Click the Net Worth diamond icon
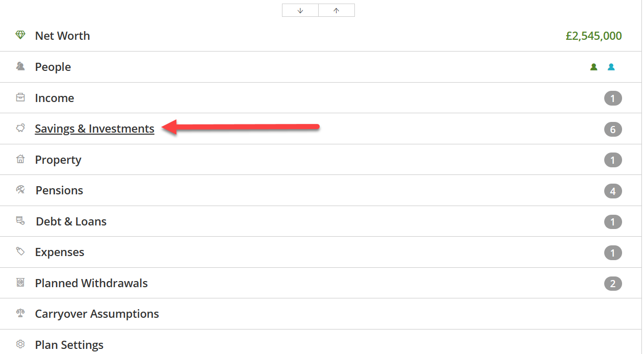Screen dimensions: 644x354 (20, 35)
